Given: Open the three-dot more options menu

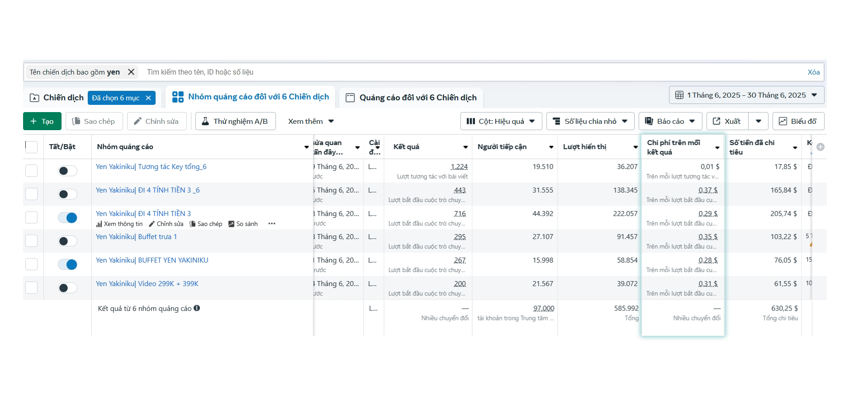Looking at the screenshot, I should point(271,224).
